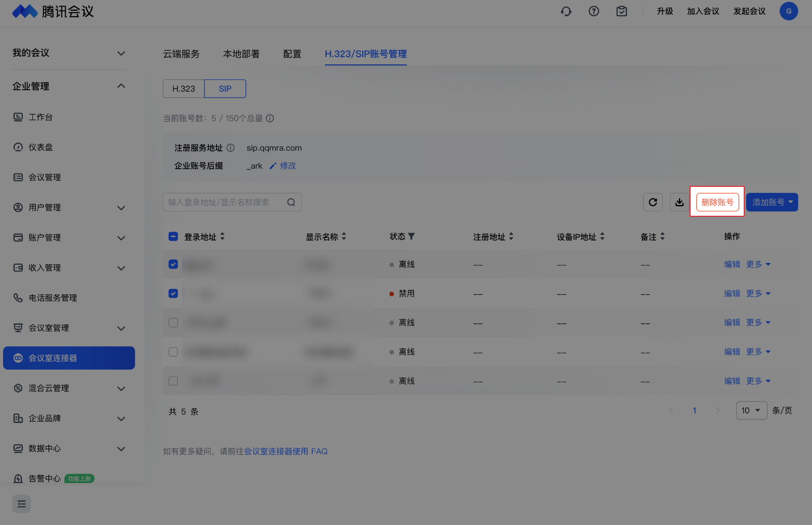The width and height of the screenshot is (812, 525).
Task: Click the login address search input field
Action: [225, 202]
